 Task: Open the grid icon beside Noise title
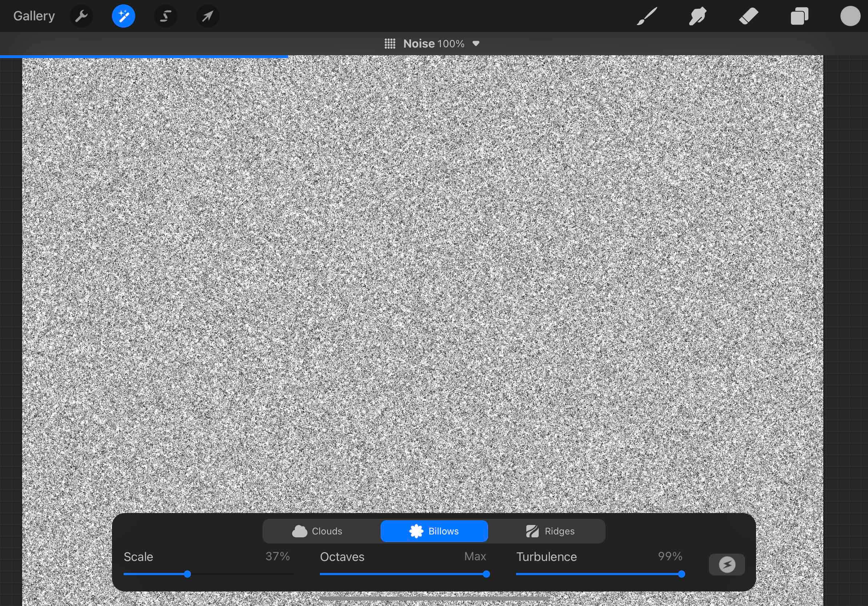390,44
